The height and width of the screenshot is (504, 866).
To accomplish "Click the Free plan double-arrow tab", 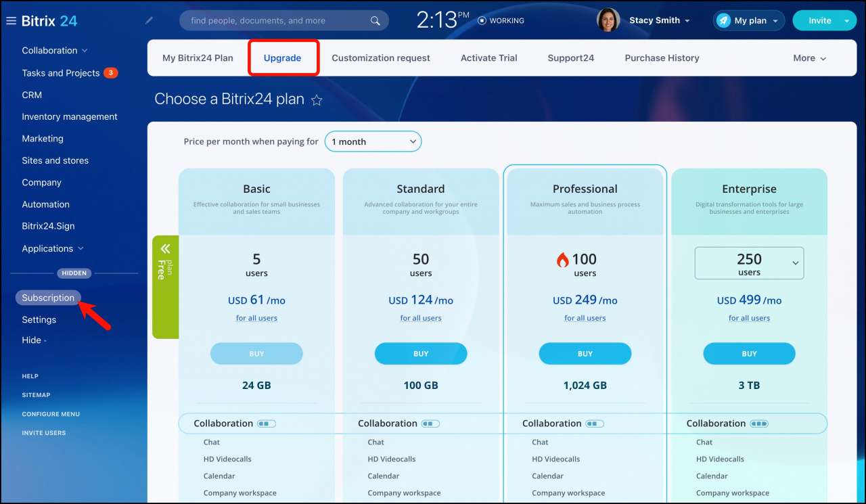I will tap(166, 287).
